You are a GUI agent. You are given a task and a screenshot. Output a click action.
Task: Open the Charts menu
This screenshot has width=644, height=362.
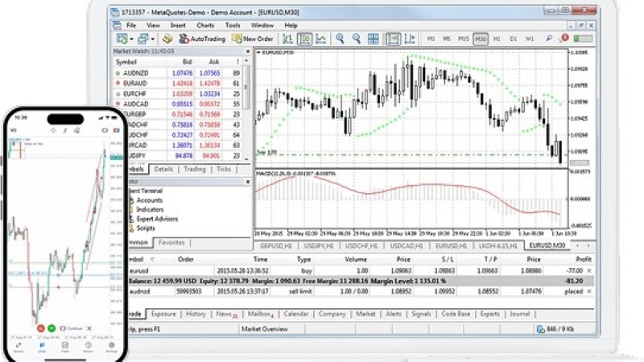[x=203, y=25]
